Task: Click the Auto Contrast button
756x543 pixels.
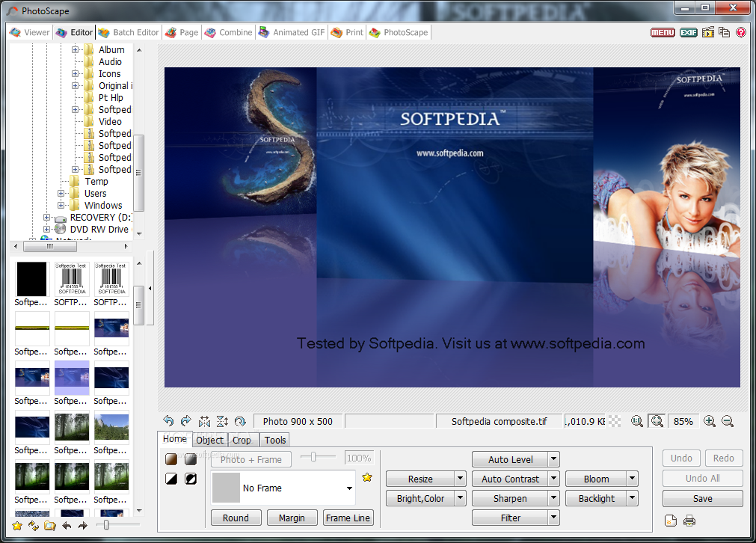Action: [510, 479]
